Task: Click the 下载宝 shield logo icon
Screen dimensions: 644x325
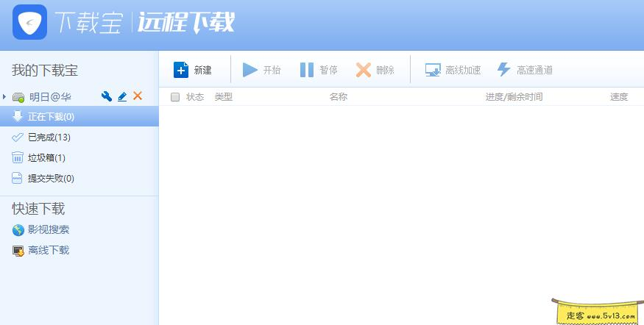Action: click(29, 22)
